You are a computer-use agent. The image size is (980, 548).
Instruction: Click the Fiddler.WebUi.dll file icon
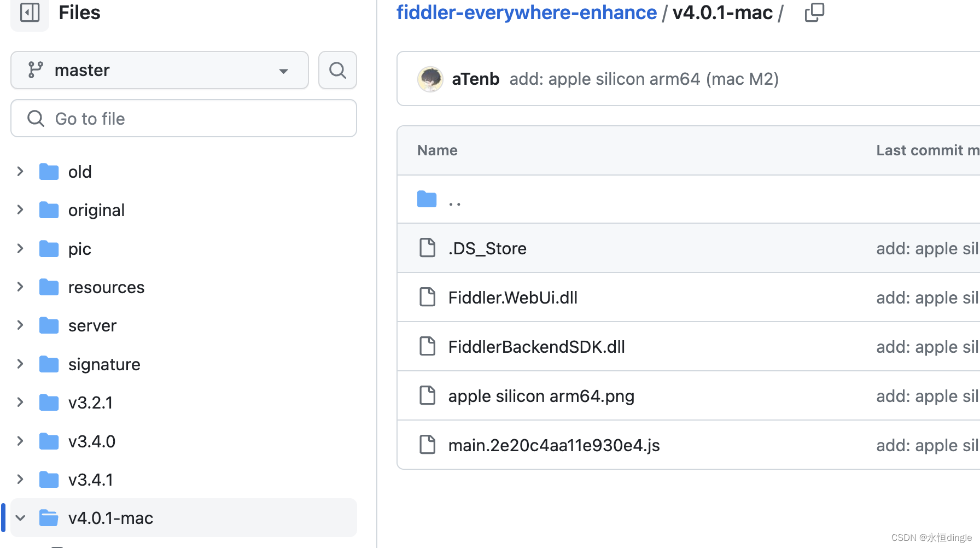(x=427, y=297)
